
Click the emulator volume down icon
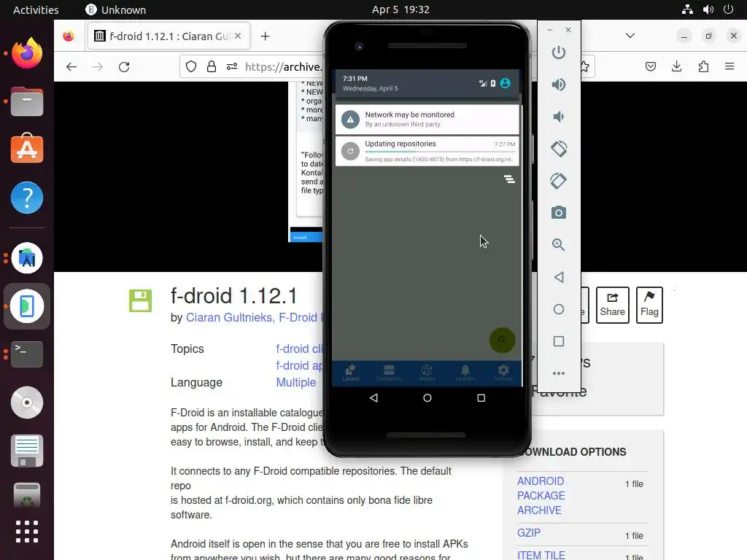[x=558, y=117]
